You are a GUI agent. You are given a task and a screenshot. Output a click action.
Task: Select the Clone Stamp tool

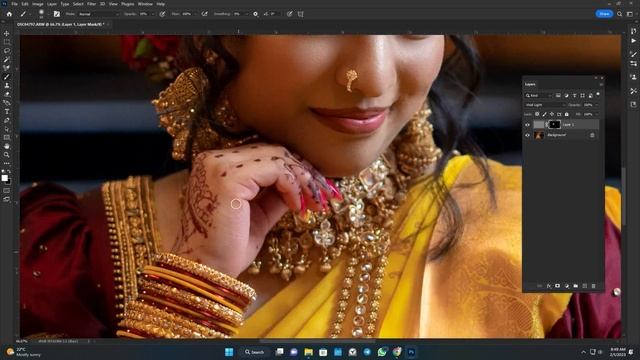7,85
